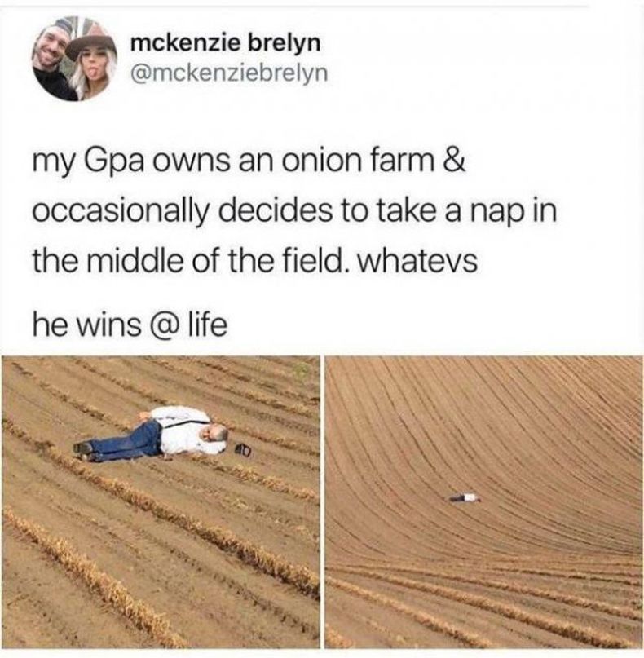This screenshot has width=644, height=658.
Task: Click the text line "my Gpa owns an onion farm"
Action: [233, 163]
